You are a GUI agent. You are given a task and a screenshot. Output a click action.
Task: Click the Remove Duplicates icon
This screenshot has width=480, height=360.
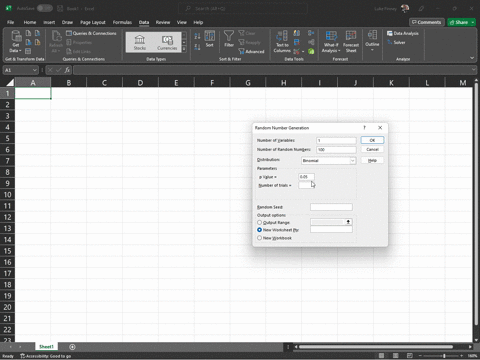pos(297,42)
